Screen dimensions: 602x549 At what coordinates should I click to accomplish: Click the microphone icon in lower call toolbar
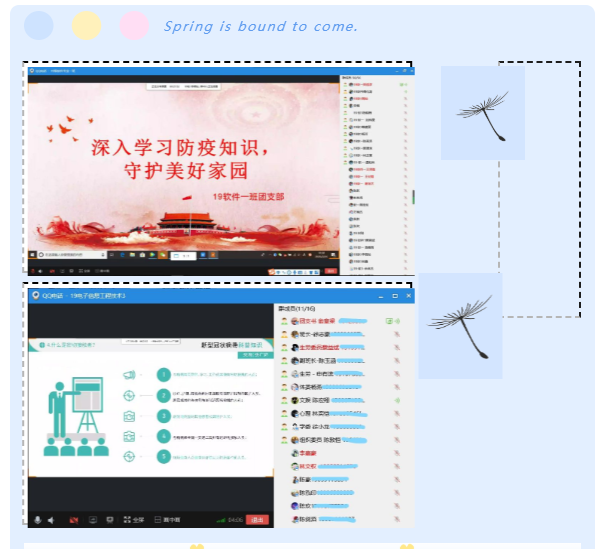point(38,519)
